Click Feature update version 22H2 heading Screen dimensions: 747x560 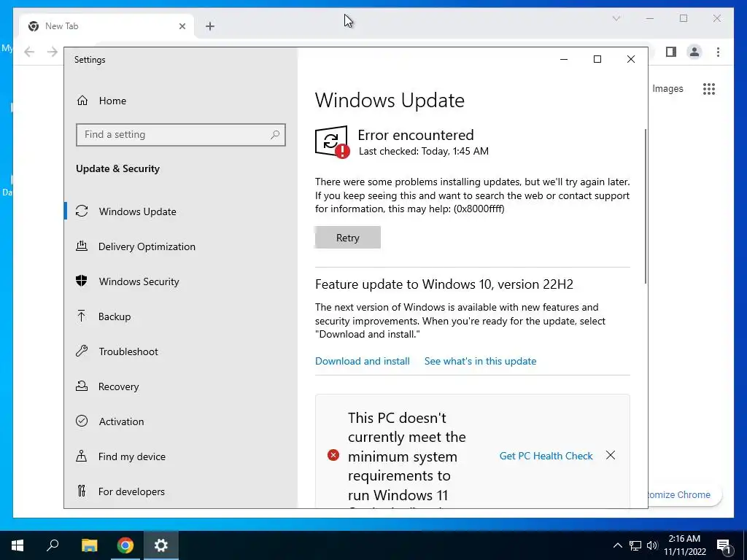tap(444, 284)
